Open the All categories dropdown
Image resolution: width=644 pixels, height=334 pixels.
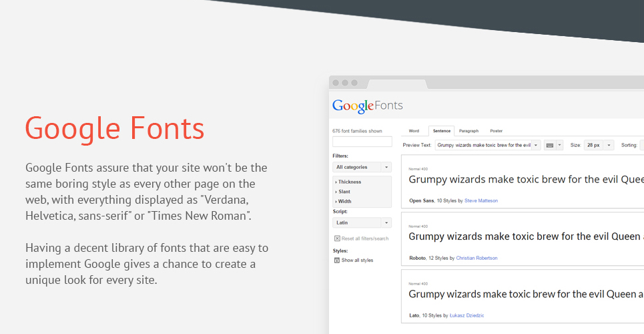pos(362,167)
